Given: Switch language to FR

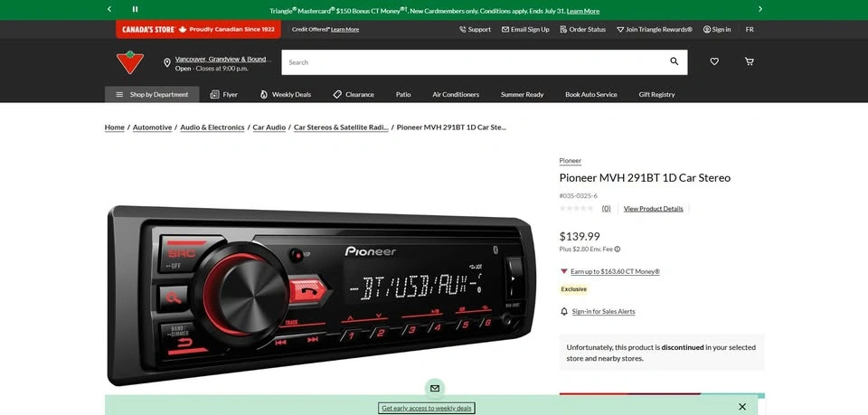Looking at the screenshot, I should pos(750,29).
